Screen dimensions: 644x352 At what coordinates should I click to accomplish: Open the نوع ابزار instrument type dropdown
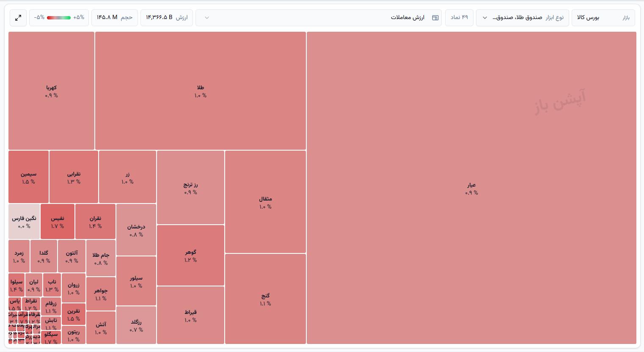[523, 18]
